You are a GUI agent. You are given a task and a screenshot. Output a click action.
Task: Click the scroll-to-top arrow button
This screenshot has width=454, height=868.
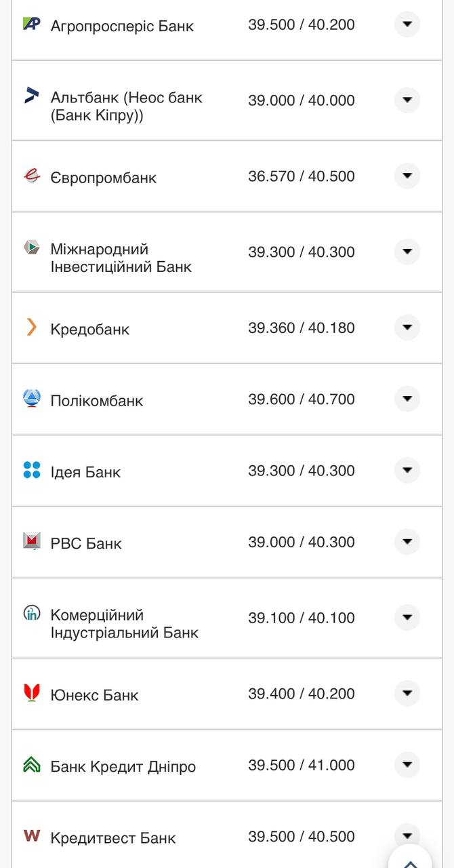410,861
